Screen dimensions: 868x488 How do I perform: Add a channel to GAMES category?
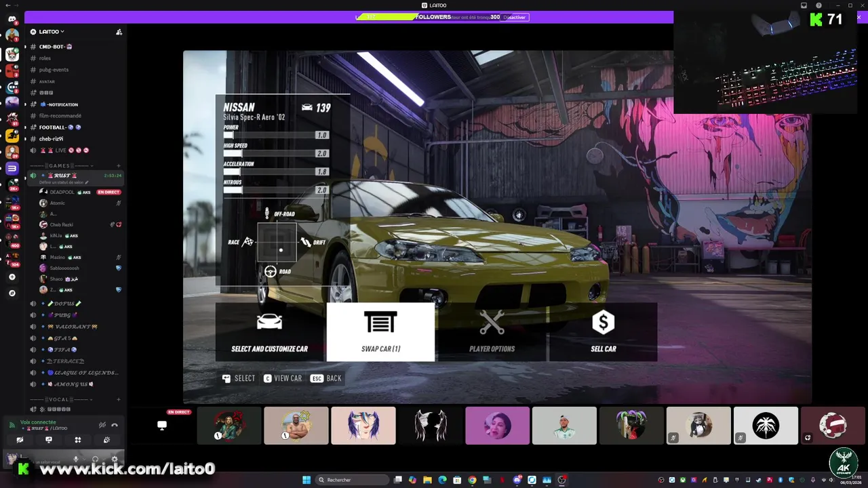(x=119, y=165)
